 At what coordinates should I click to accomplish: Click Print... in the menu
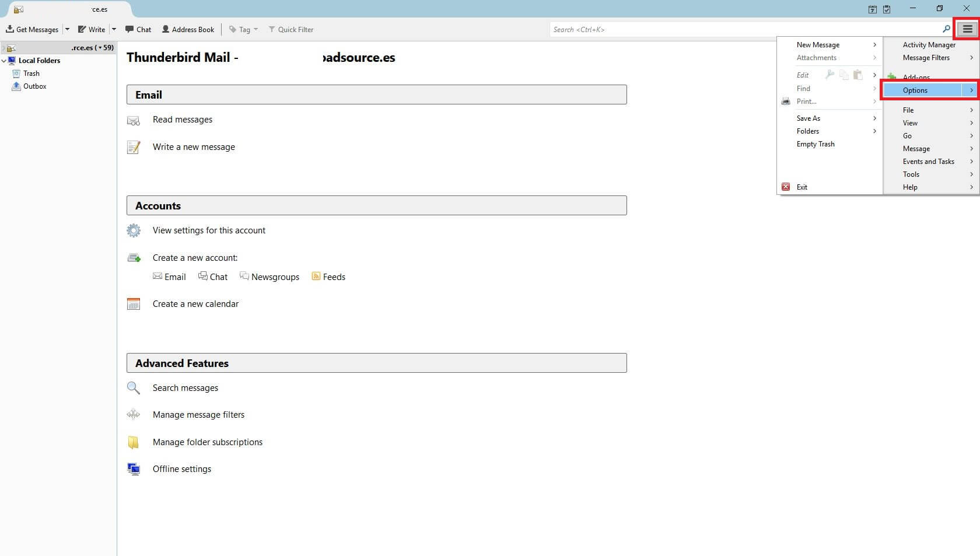(x=830, y=102)
